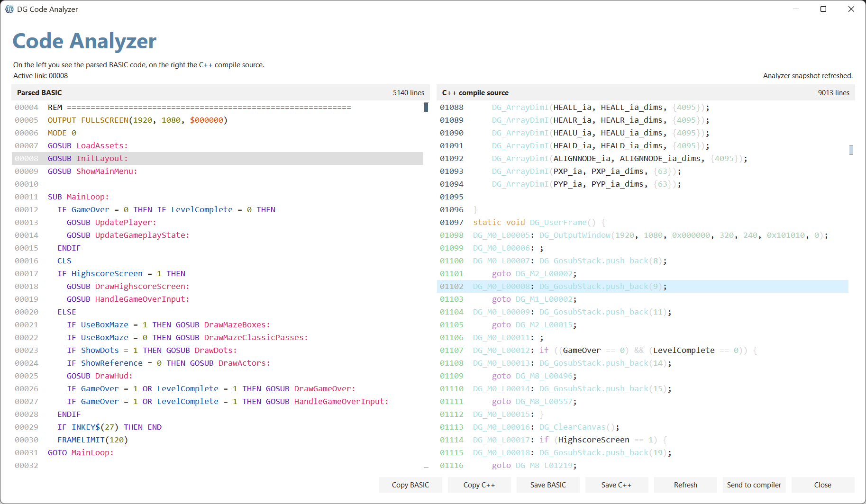Refresh the analyzer snapshot
Screen dimensions: 866x504
click(685, 485)
